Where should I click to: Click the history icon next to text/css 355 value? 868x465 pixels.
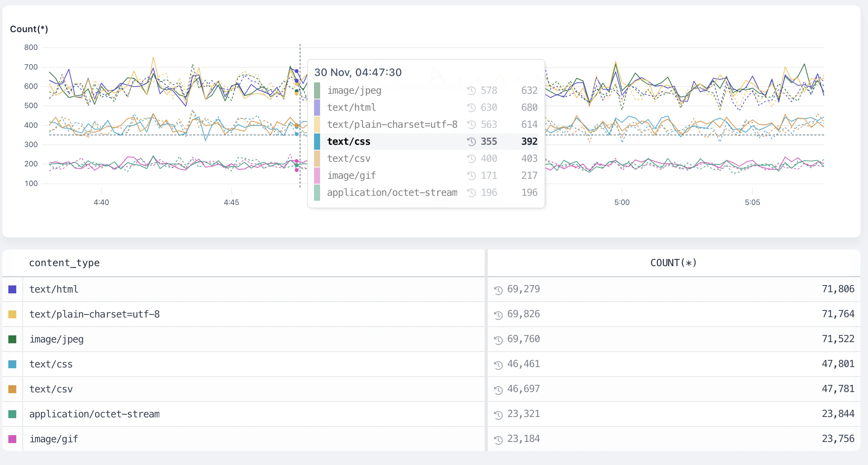tap(471, 141)
